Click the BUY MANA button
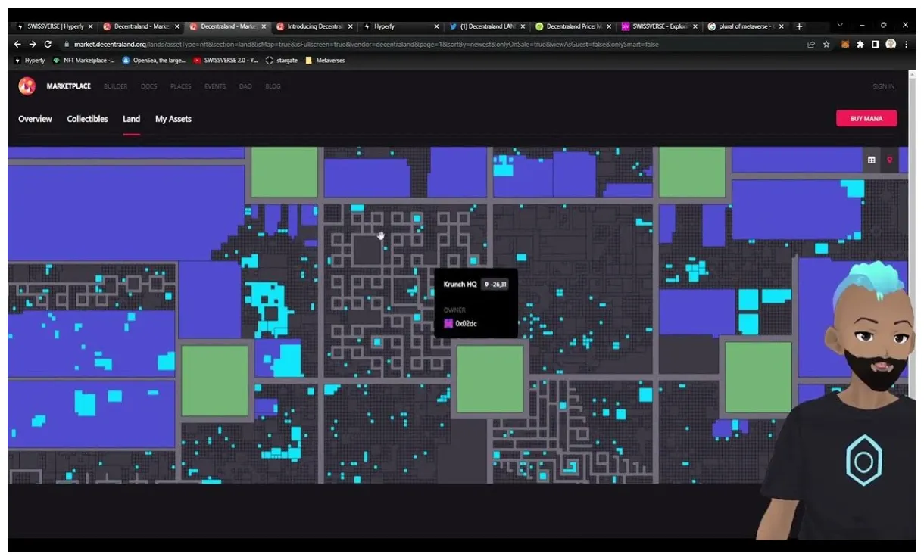 (866, 118)
